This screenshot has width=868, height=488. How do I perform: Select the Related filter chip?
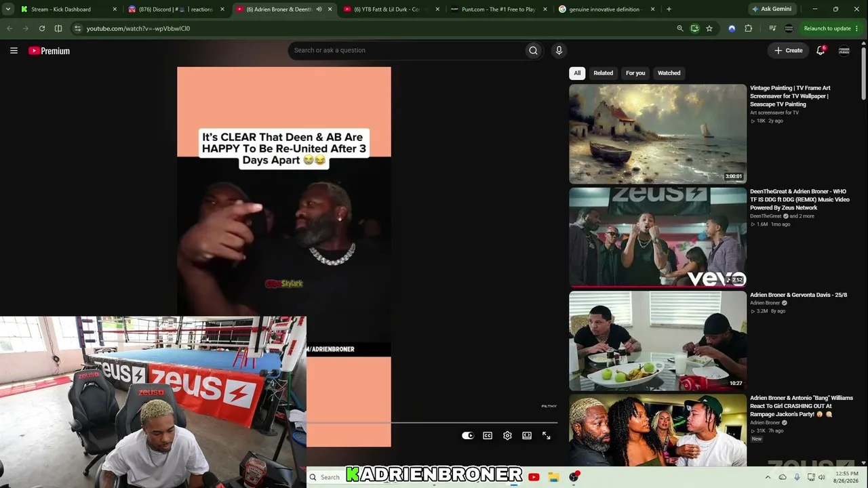coord(603,73)
